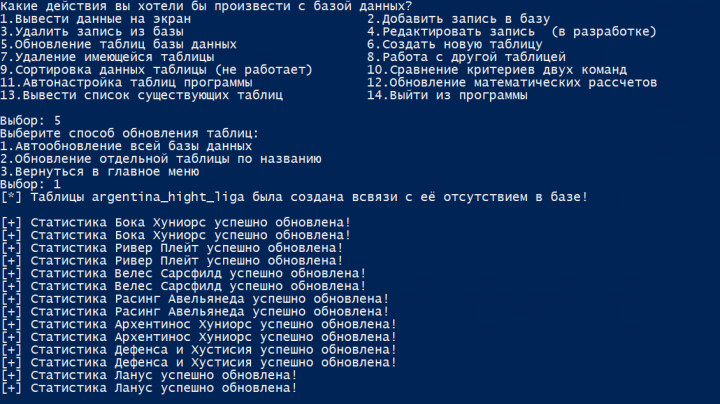Screen dimensions: 720x404
Task: Click option 5 'Обновление таблиц базы данных'
Action: 118,45
